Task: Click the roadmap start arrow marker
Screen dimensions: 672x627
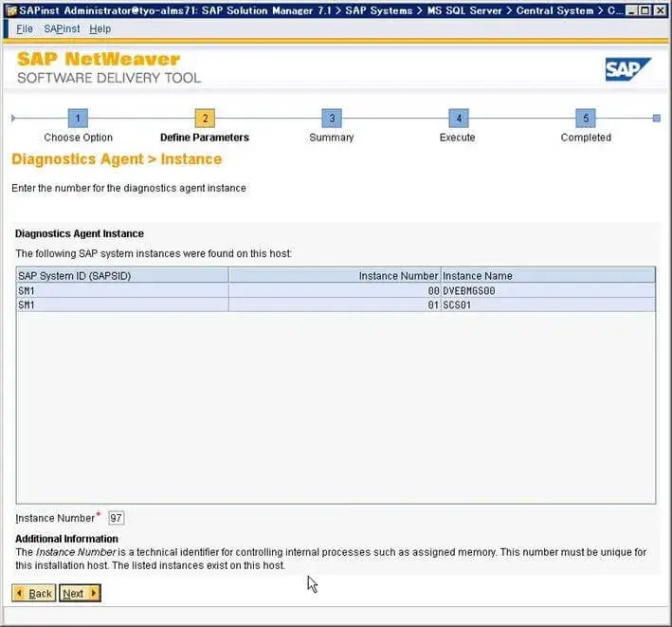Action: point(13,119)
